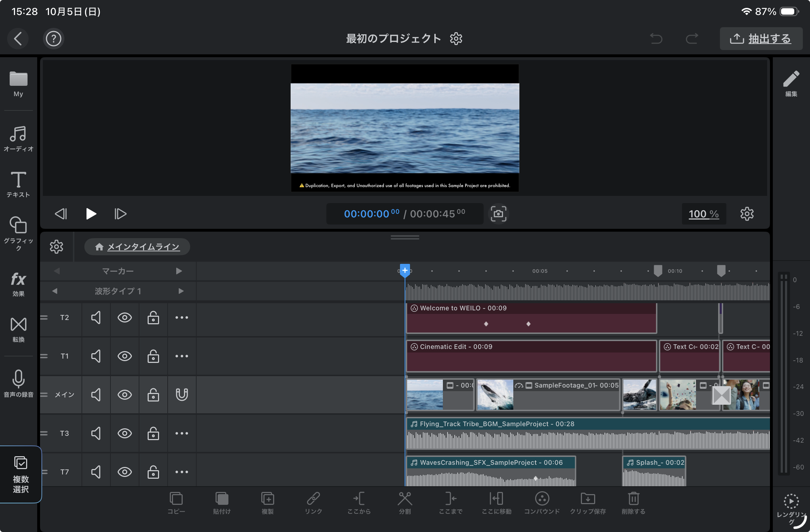Go to next marker arrow
Image resolution: width=810 pixels, height=532 pixels.
tap(179, 271)
